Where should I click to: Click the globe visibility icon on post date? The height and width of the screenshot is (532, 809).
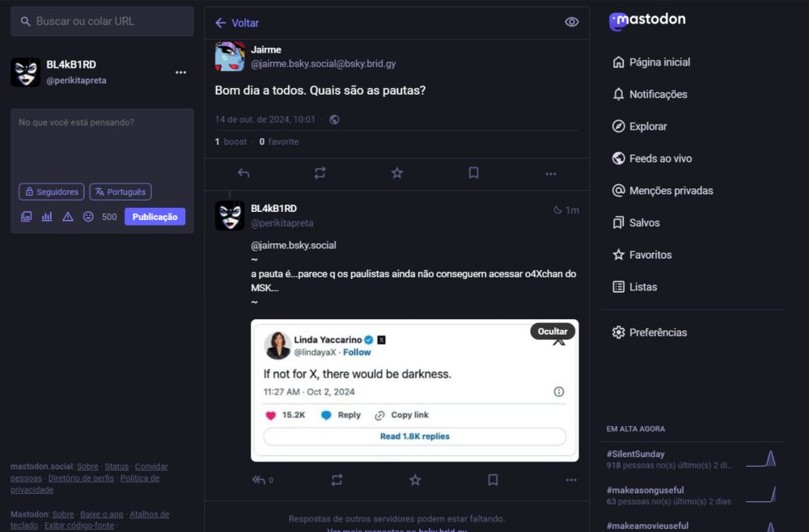pos(334,120)
